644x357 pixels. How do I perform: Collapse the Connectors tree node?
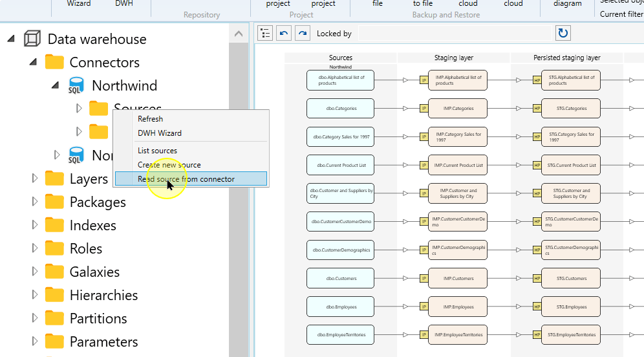pos(33,62)
